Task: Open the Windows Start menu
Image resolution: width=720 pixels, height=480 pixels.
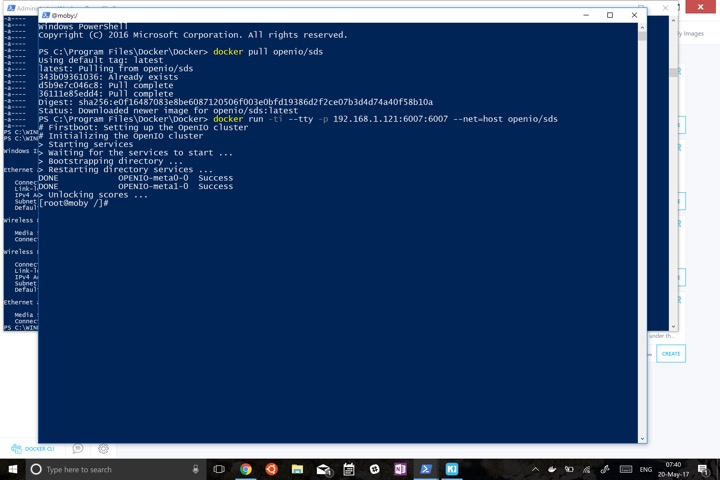Action: pos(13,469)
